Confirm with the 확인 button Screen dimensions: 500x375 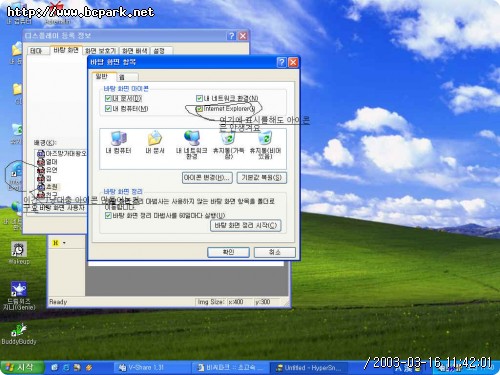coord(228,252)
